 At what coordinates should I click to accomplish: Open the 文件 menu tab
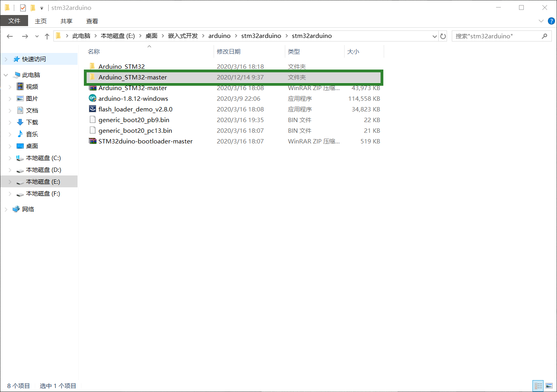pos(14,21)
